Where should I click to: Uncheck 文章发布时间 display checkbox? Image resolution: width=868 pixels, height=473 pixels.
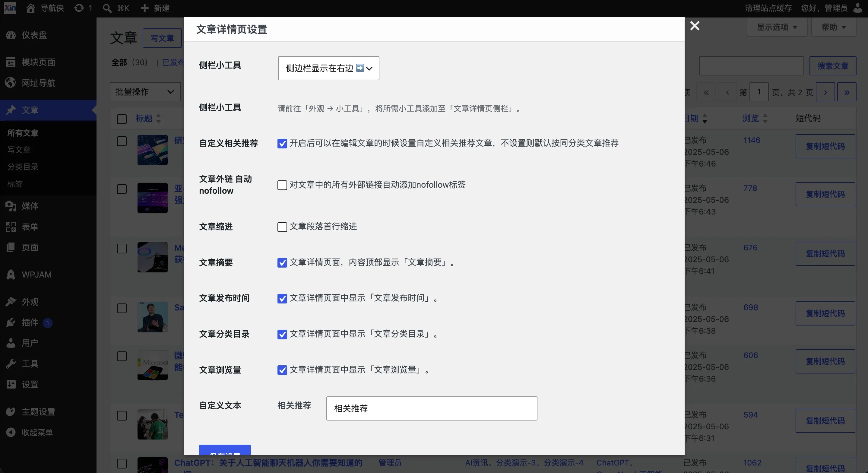click(x=282, y=298)
